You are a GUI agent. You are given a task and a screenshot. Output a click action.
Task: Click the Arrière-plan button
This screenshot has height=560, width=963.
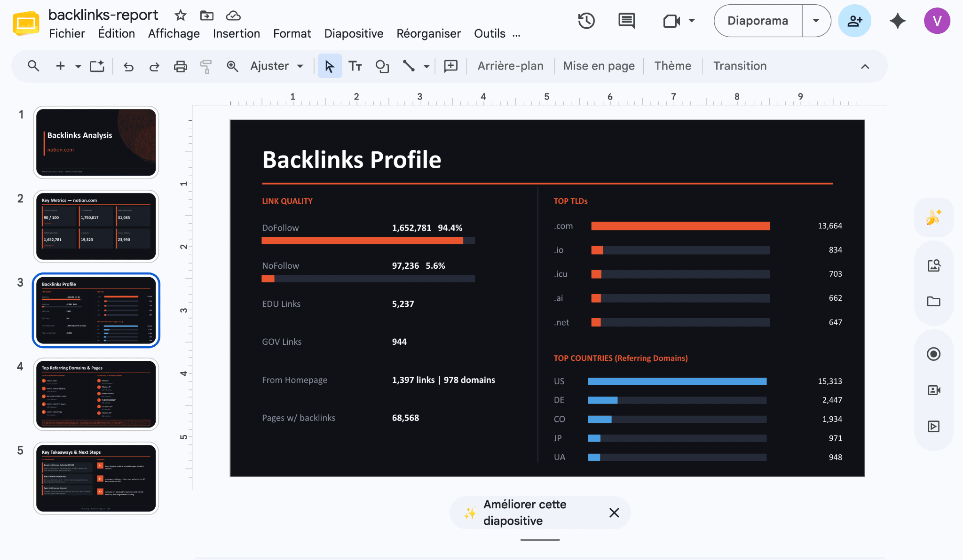pos(510,66)
